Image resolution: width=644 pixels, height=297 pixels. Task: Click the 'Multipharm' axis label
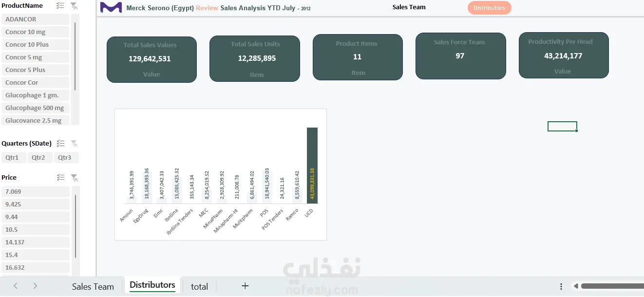243,219
